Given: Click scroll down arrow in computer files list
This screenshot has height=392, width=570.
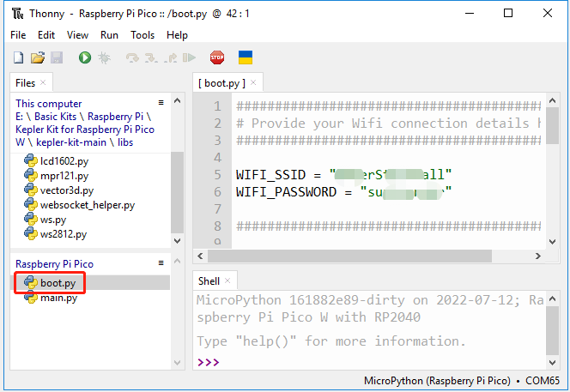Looking at the screenshot, I should pos(178,240).
